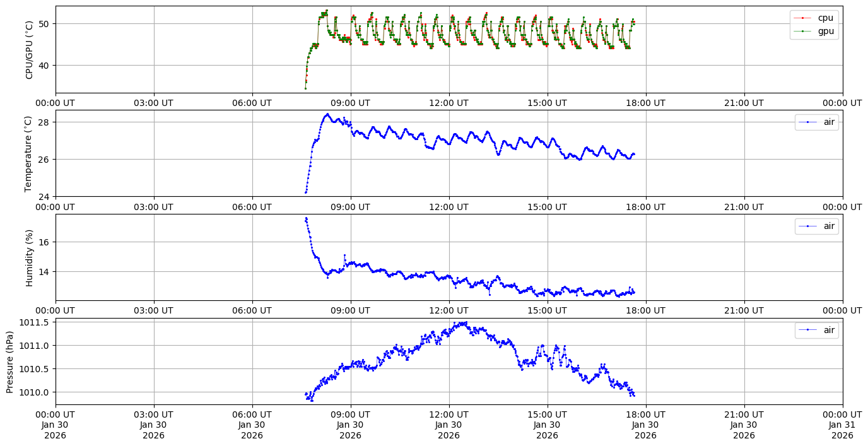Click the 28 tick on the Temperature axis
The image size is (868, 446).
tap(45, 122)
